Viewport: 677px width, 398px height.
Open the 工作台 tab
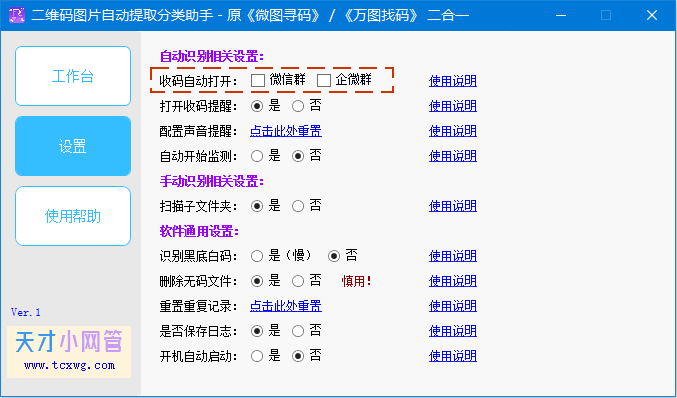(73, 76)
